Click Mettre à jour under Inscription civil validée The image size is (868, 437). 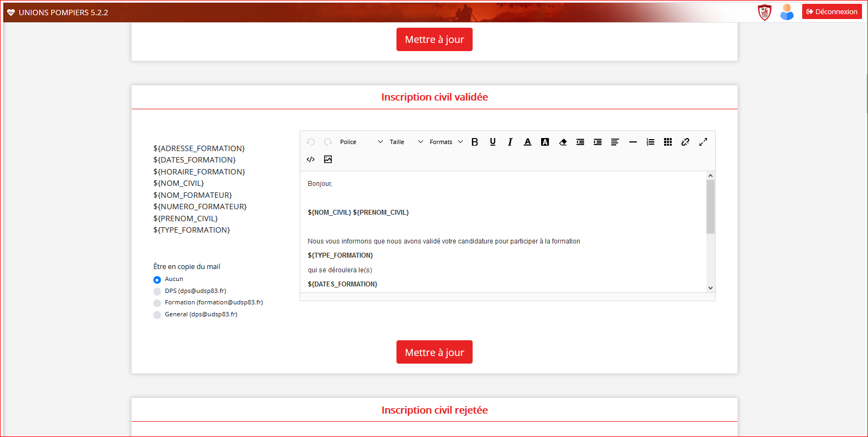tap(434, 352)
